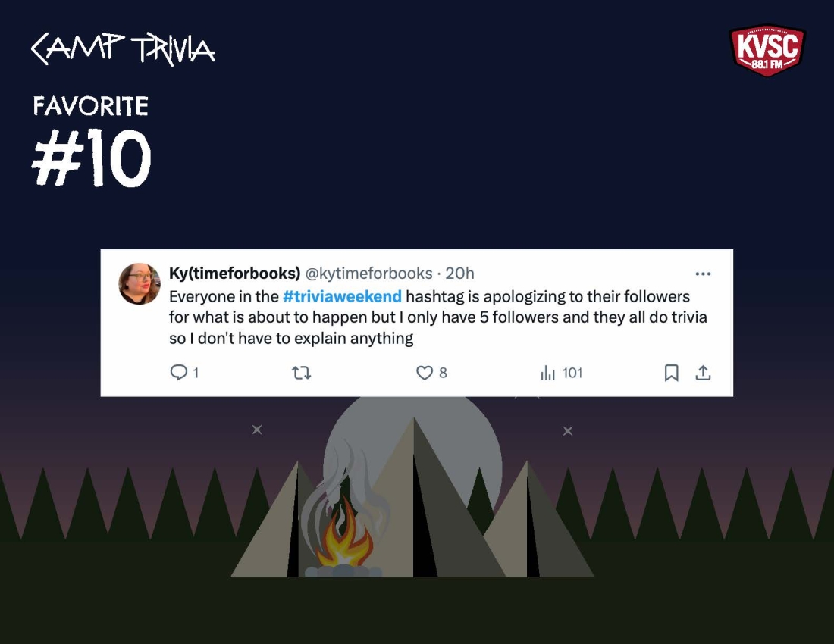Bookmark the tweet using bookmark icon
Image resolution: width=834 pixels, height=644 pixels.
tap(671, 373)
